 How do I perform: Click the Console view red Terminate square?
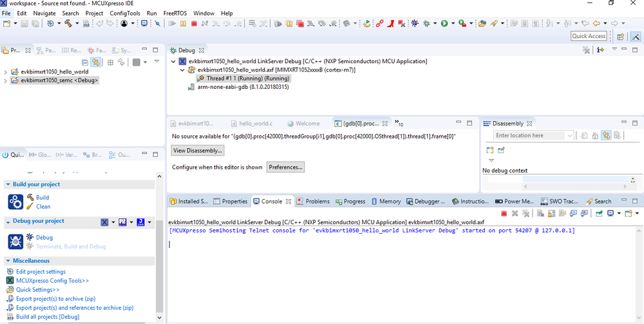(504, 213)
